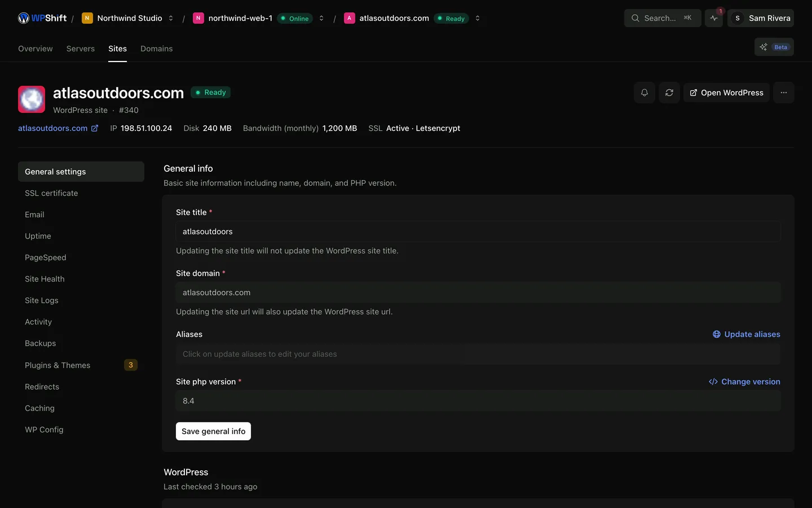The image size is (812, 508).
Task: Open SSL certificate settings
Action: (x=81, y=193)
